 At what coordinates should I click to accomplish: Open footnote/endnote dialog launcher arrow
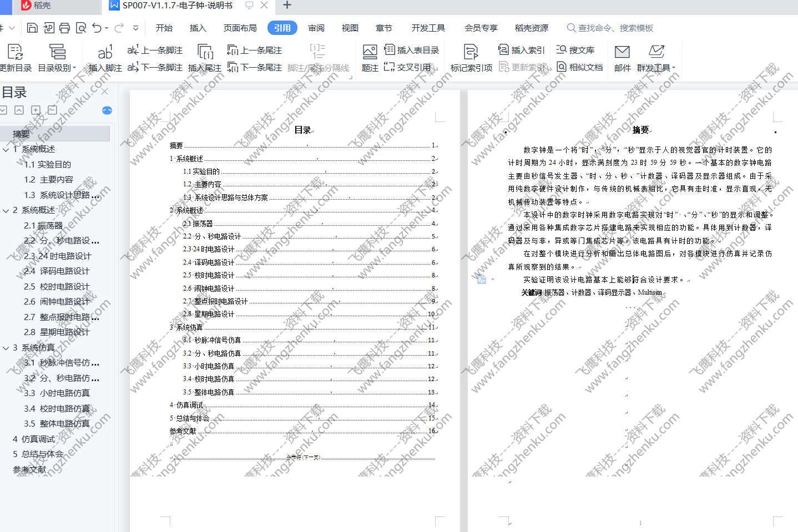(350, 78)
